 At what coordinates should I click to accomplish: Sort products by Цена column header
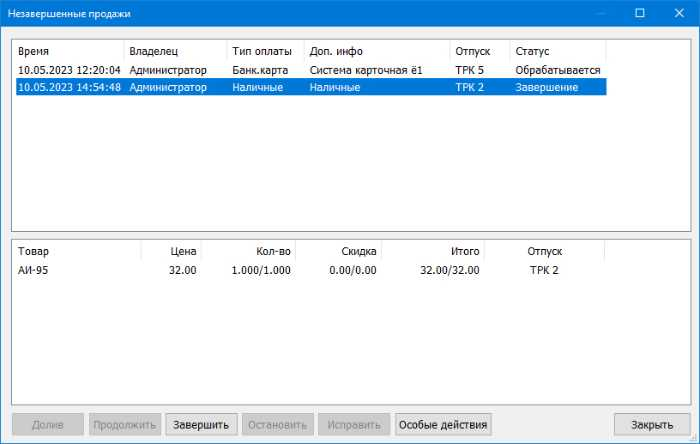click(x=171, y=252)
